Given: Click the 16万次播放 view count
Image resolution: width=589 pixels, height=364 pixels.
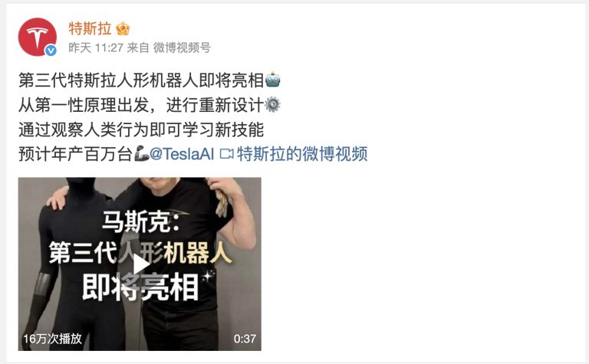Looking at the screenshot, I should click(x=52, y=339).
